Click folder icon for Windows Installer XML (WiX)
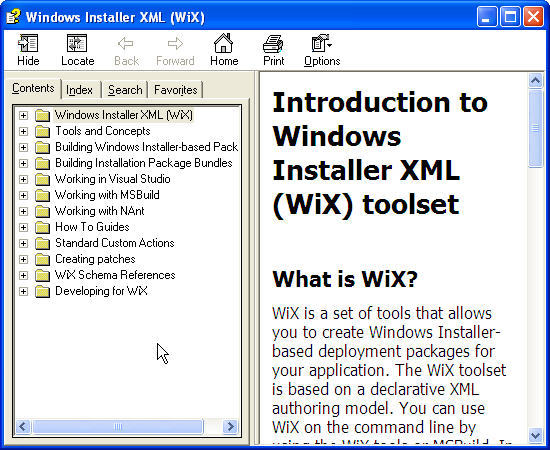 (x=42, y=115)
